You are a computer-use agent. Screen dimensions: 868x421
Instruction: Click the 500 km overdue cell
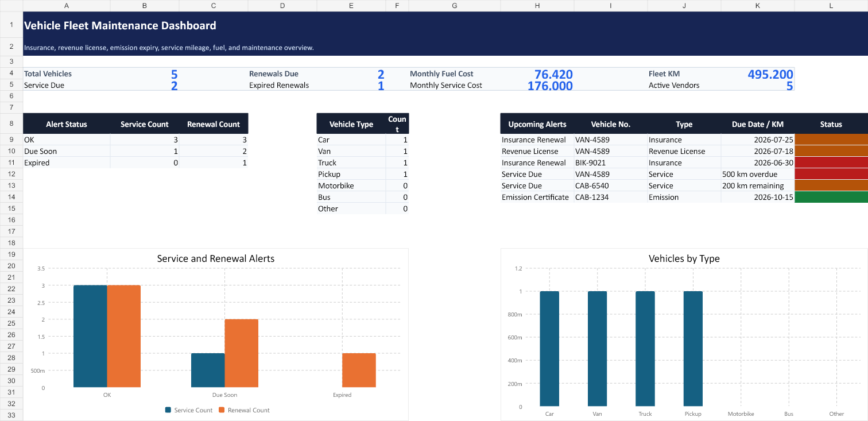pyautogui.click(x=758, y=174)
